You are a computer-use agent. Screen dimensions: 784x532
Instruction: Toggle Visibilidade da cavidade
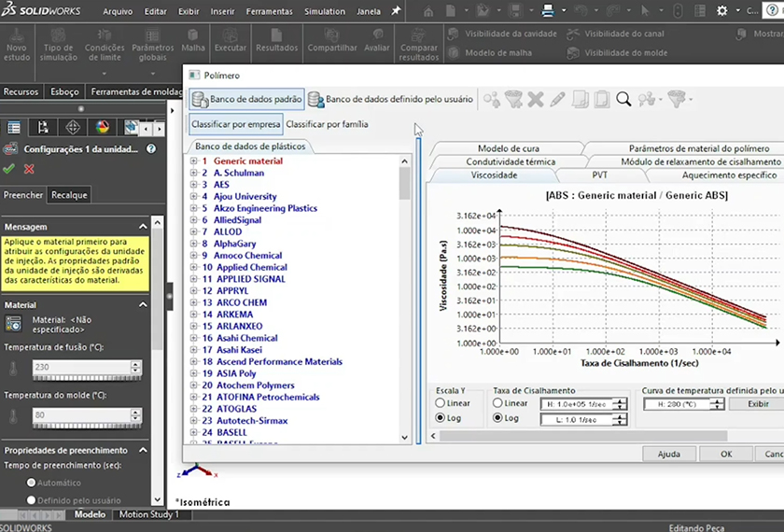point(502,34)
